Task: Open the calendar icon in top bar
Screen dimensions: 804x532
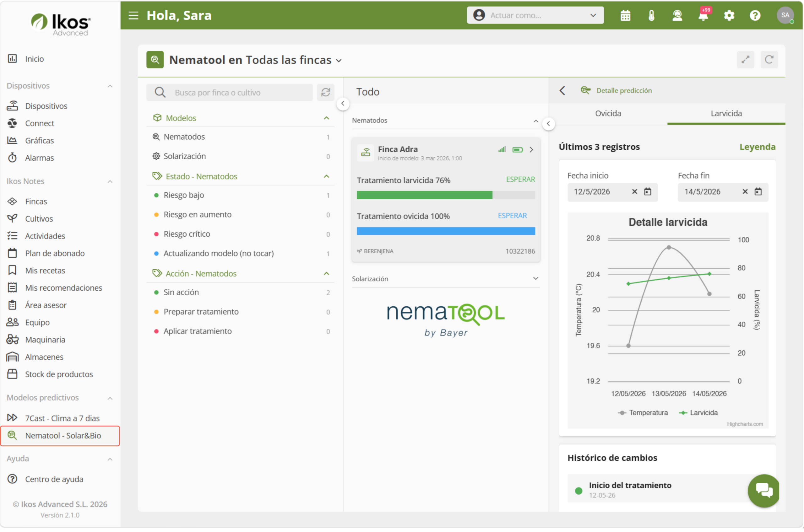Action: click(625, 16)
